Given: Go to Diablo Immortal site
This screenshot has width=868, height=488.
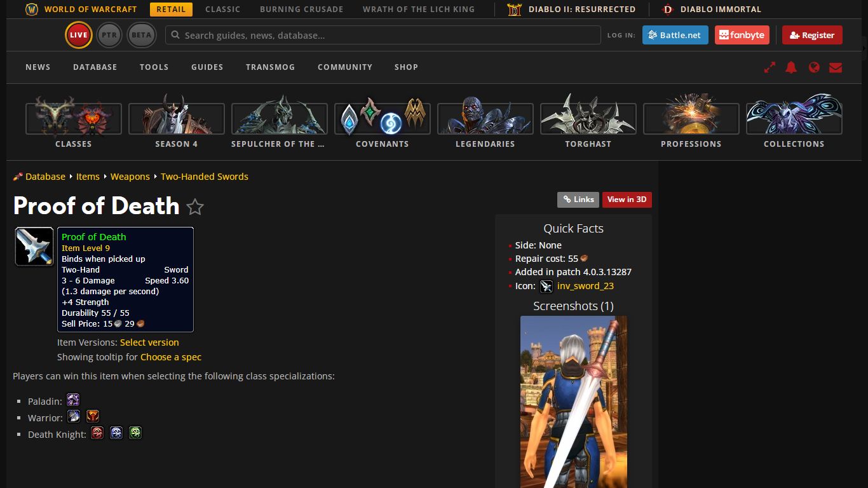Looking at the screenshot, I should pyautogui.click(x=721, y=9).
